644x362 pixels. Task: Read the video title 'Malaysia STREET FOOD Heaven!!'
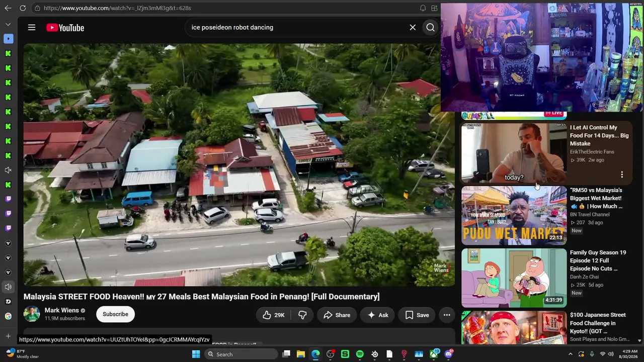click(201, 297)
